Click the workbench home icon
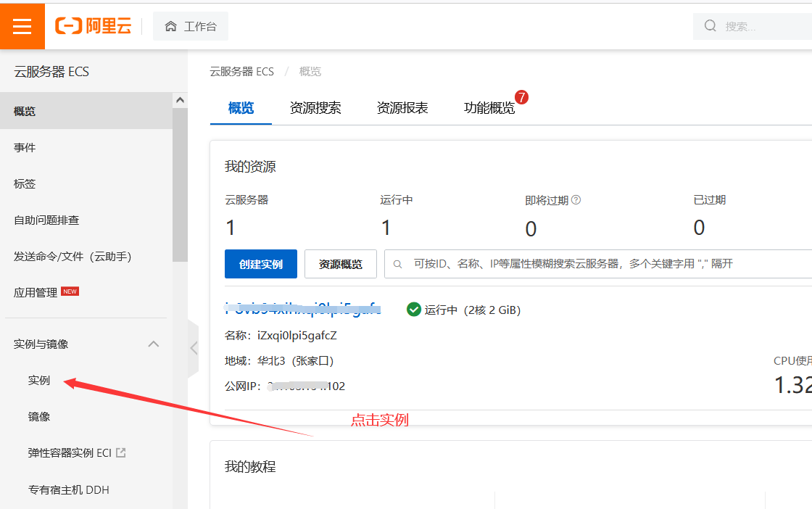 click(x=171, y=26)
